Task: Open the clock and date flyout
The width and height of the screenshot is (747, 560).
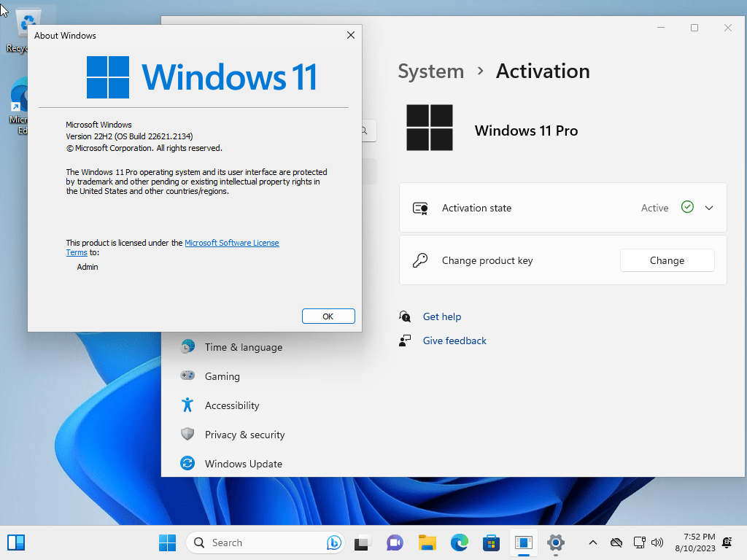Action: coord(695,542)
